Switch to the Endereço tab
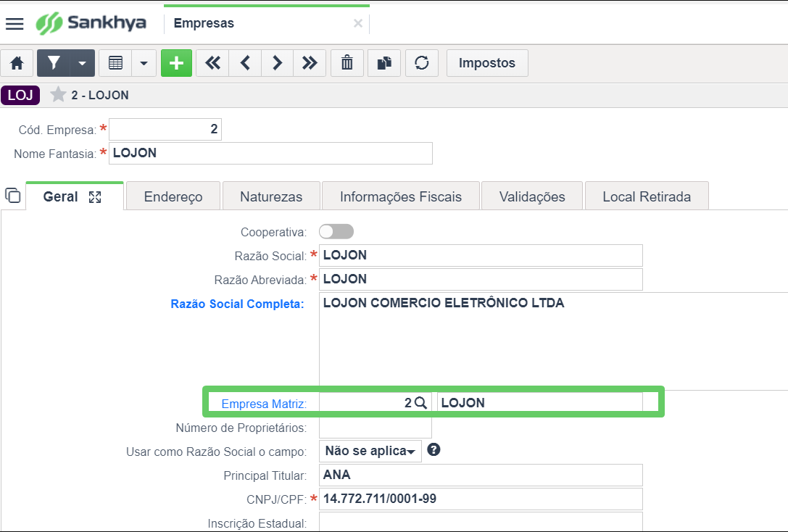 tap(173, 196)
